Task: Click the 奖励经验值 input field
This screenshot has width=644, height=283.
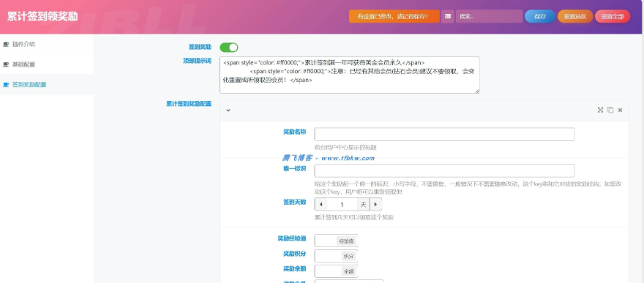Action: point(325,241)
